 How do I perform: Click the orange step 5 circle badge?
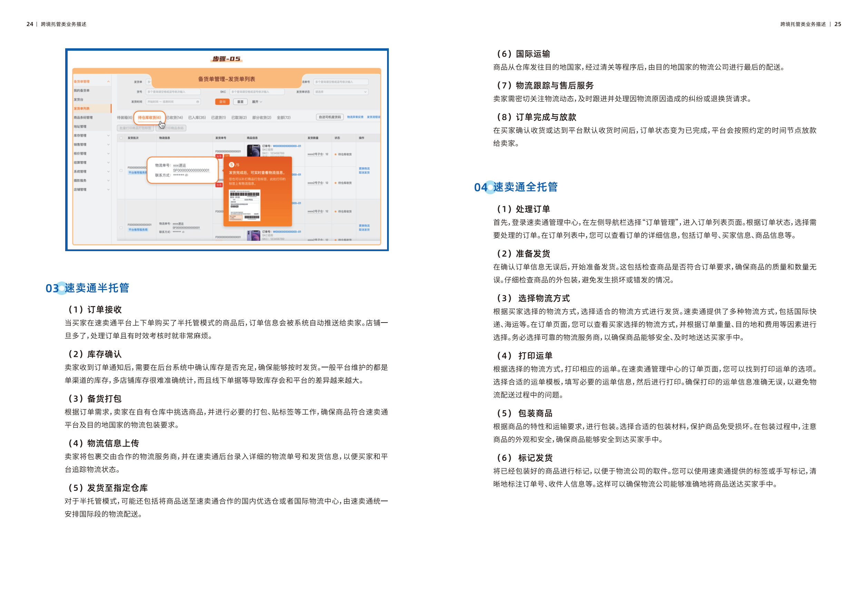click(x=231, y=165)
